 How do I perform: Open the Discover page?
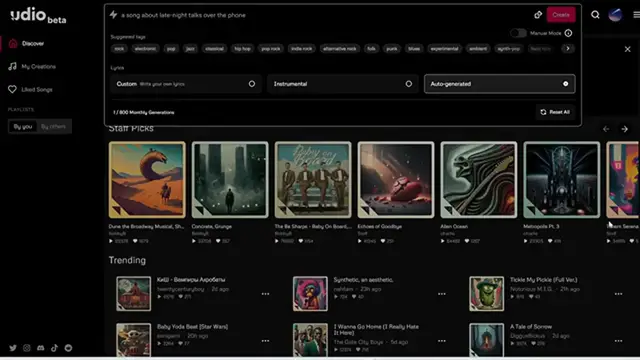(x=33, y=43)
